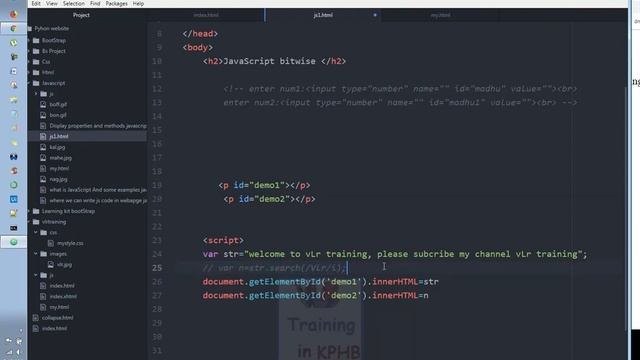640x360 pixels.
Task: Click line number 25 in the gutter
Action: point(157,268)
